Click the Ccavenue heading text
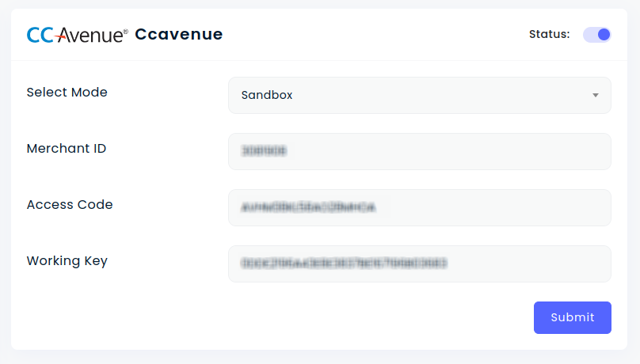 coord(179,34)
